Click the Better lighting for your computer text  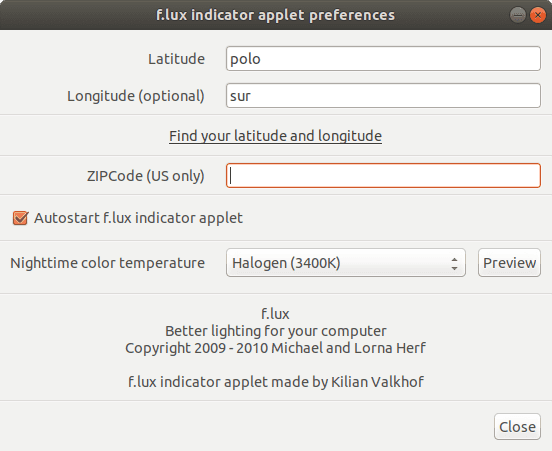[276, 331]
